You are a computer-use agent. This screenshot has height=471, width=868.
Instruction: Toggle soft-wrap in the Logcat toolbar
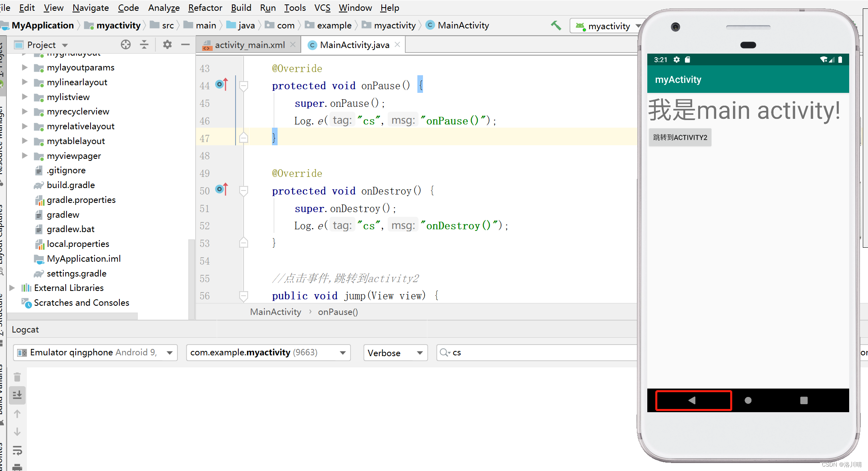click(x=17, y=451)
